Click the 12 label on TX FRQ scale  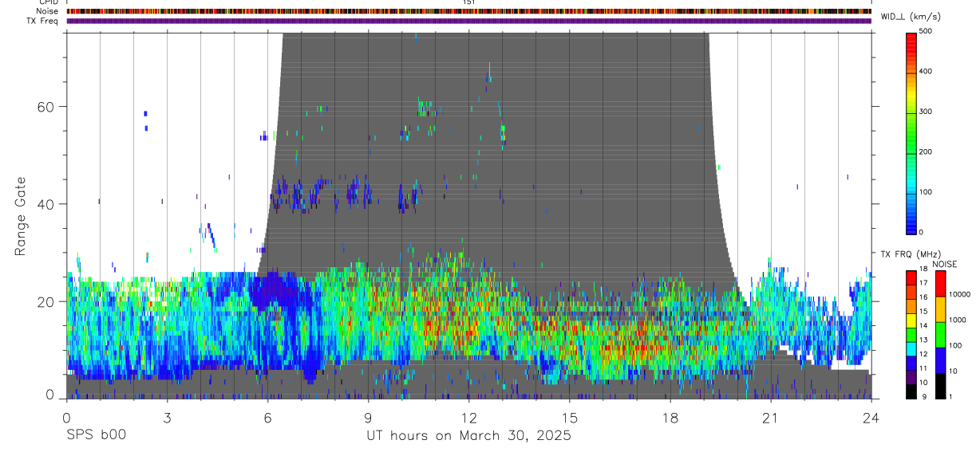[x=923, y=353]
